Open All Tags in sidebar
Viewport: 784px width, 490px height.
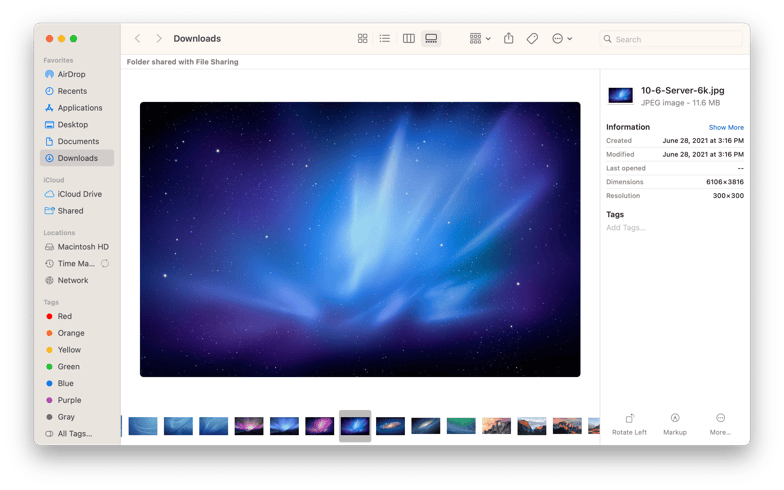coord(76,434)
